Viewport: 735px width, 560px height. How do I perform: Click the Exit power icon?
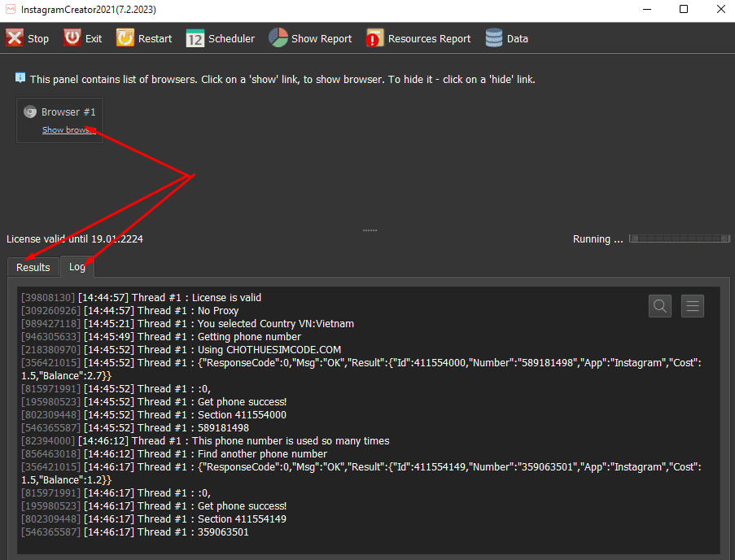72,38
